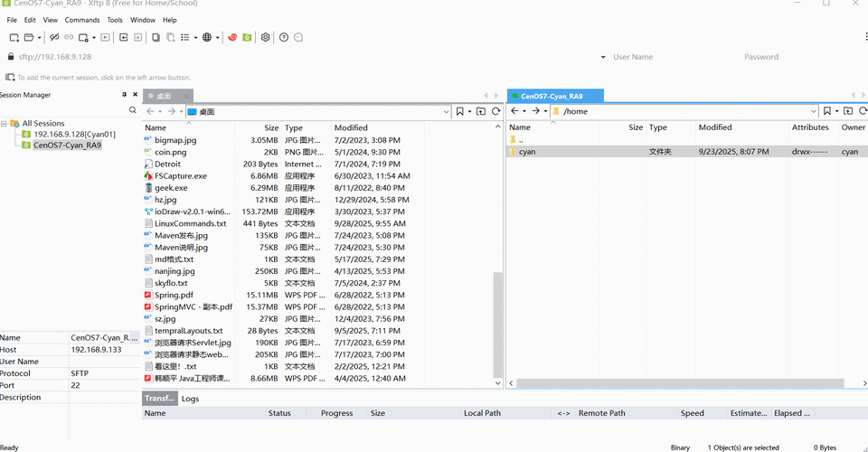The width and height of the screenshot is (868, 452).
Task: Switch to the Logs tab
Action: (x=190, y=399)
